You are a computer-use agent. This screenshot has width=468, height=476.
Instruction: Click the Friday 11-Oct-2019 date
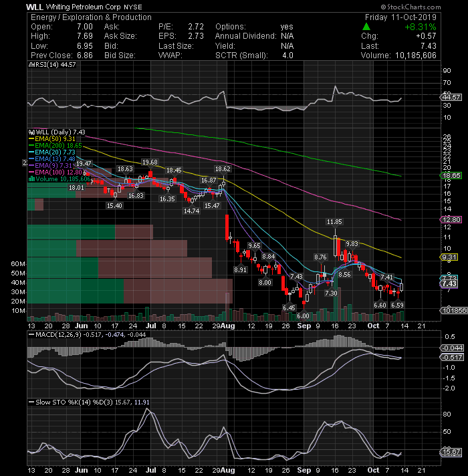tap(400, 17)
